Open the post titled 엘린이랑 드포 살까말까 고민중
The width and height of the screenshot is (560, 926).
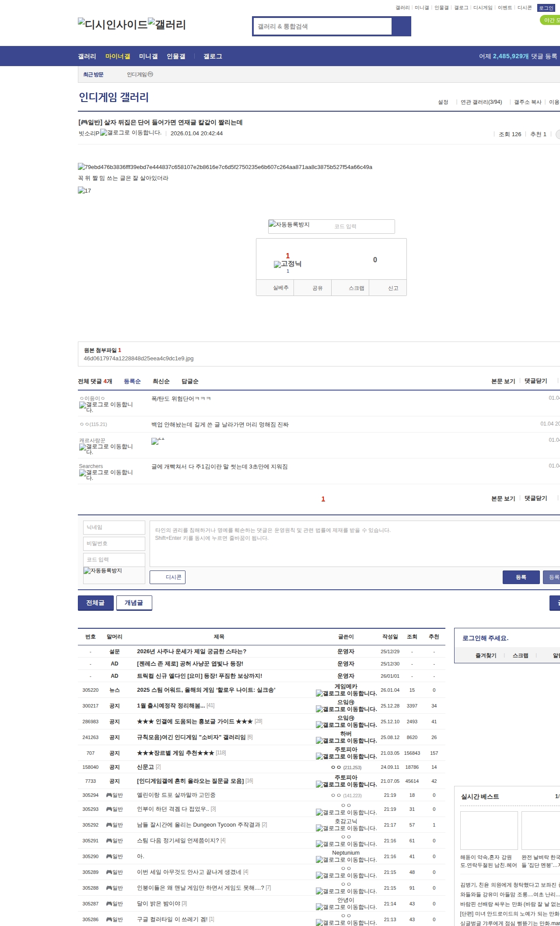click(x=176, y=795)
